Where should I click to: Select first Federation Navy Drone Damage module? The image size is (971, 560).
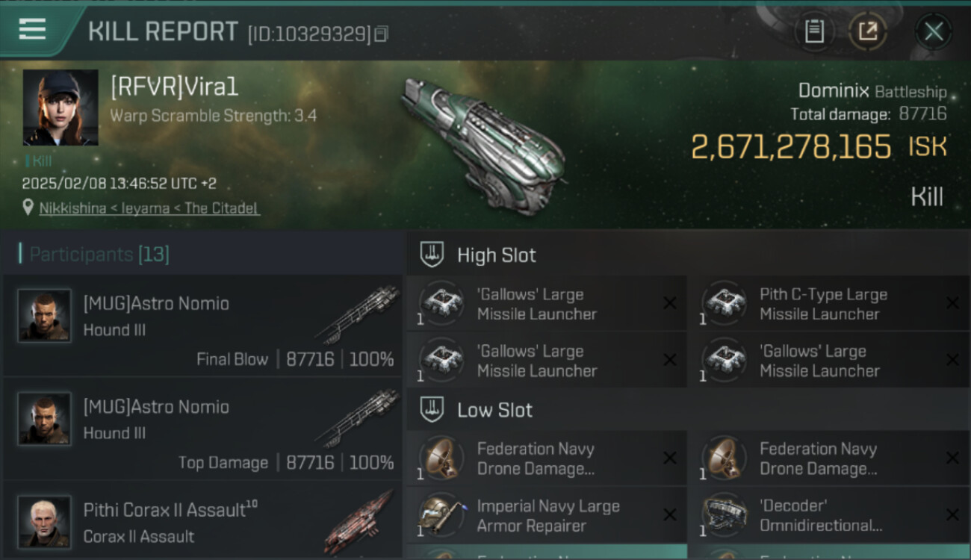[547, 458]
